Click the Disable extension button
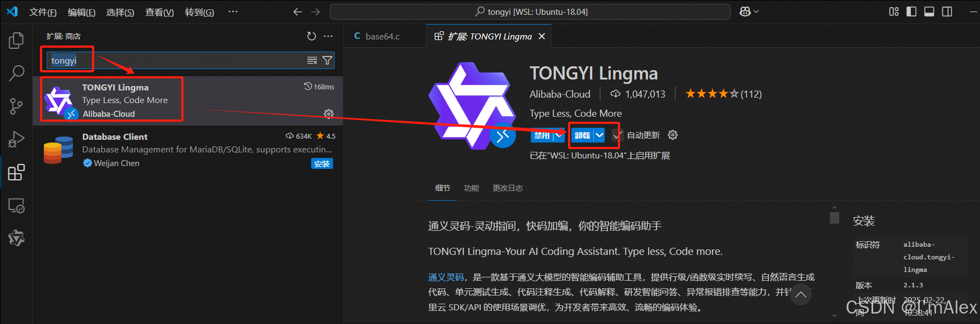 tap(542, 135)
